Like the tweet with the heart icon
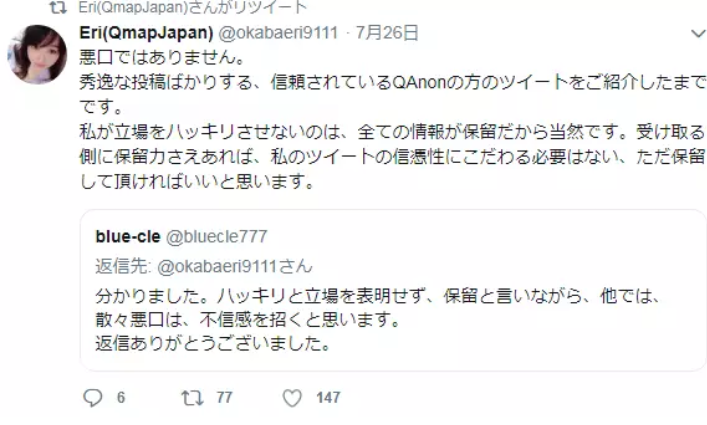707x425 pixels. 292,398
